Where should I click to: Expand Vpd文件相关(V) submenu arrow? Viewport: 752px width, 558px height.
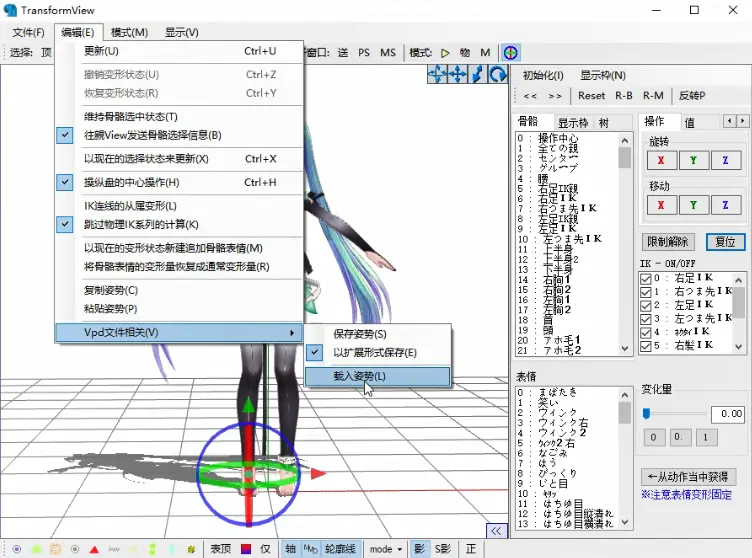[292, 332]
